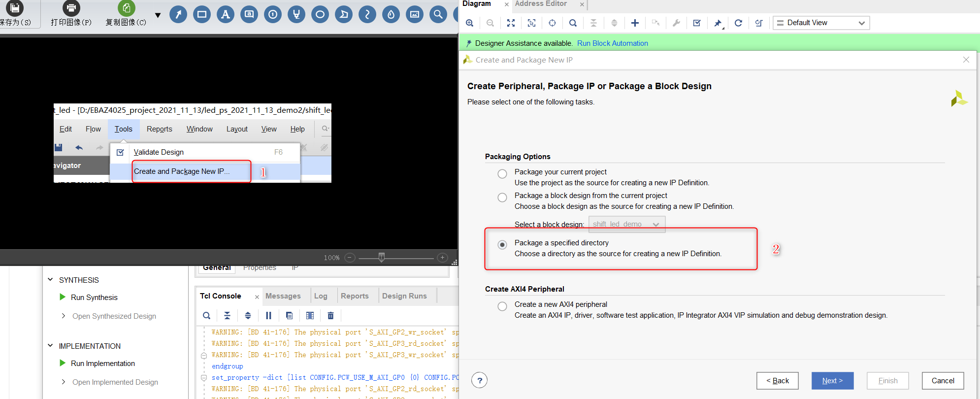Select the ellipse annotation tool
Screen dimensions: 980x399
[x=320, y=14]
